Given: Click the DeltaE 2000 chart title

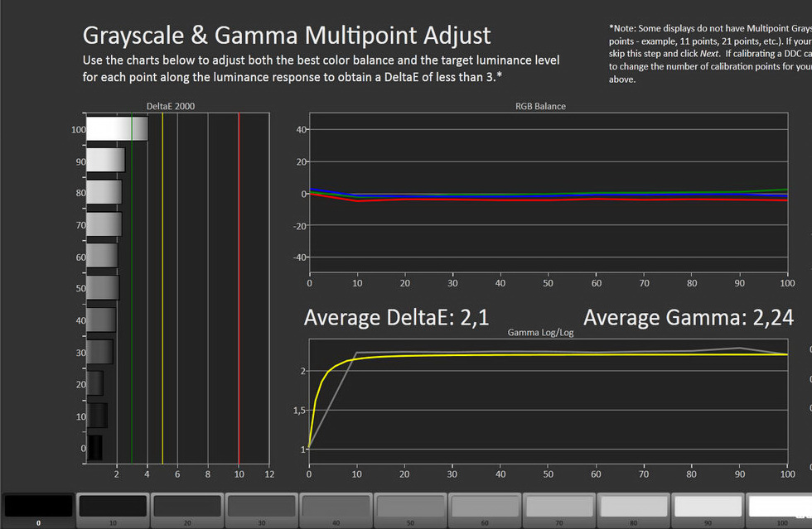Looking at the screenshot, I should tap(171, 106).
